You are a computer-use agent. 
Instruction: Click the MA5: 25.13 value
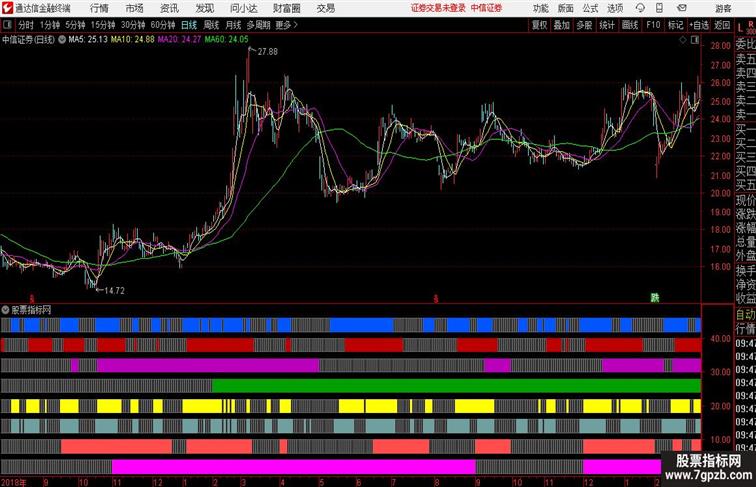click(x=88, y=40)
